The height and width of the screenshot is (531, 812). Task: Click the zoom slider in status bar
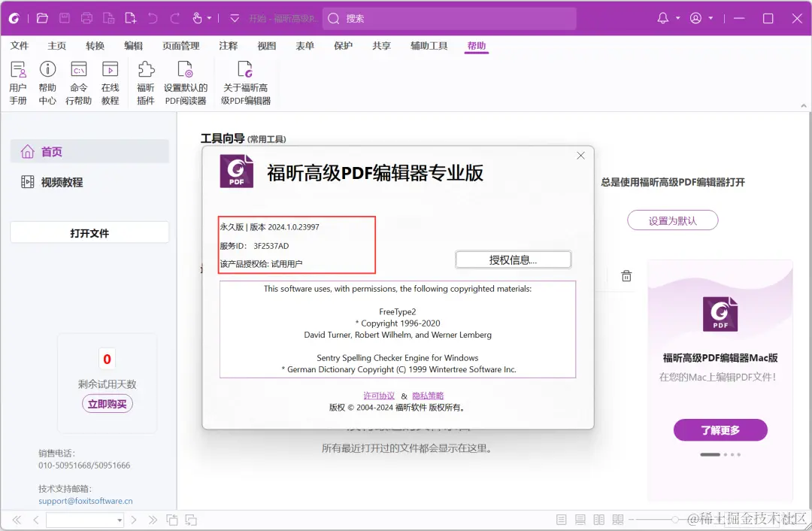click(674, 520)
